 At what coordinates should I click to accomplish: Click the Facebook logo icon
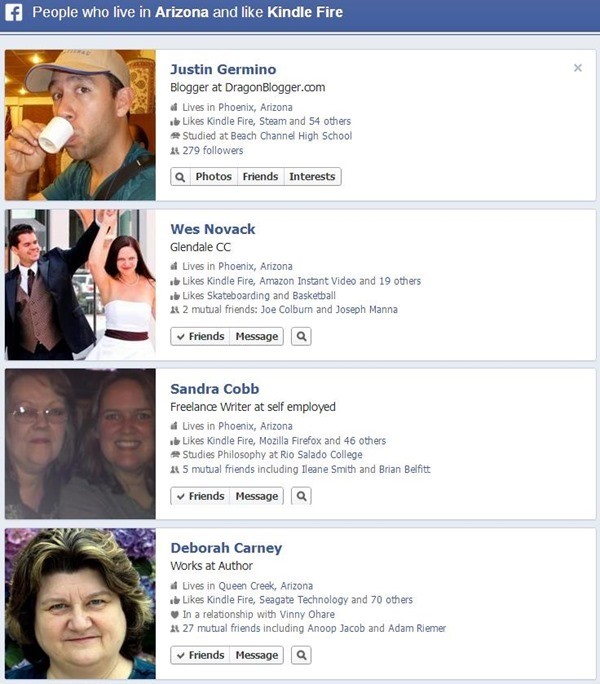click(14, 12)
